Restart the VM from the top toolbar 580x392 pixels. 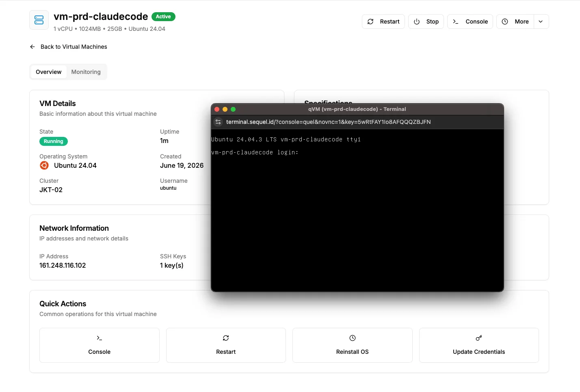383,22
